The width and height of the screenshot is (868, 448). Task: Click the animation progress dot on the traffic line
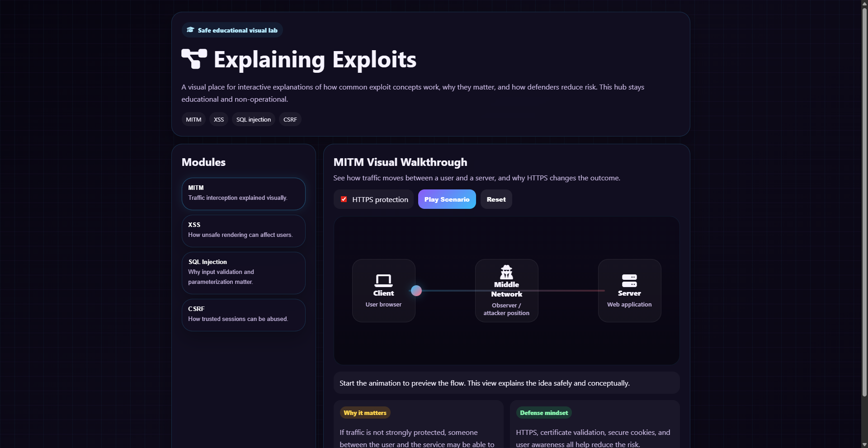coord(416,291)
